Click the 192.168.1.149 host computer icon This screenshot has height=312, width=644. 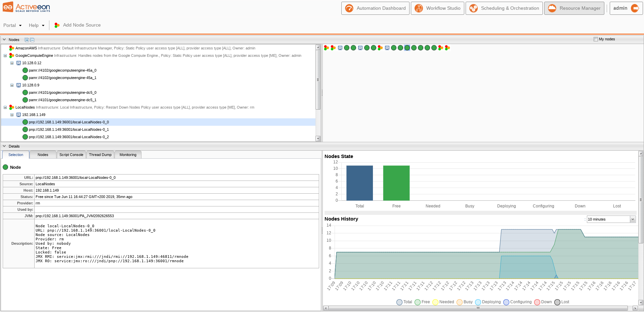(x=18, y=115)
